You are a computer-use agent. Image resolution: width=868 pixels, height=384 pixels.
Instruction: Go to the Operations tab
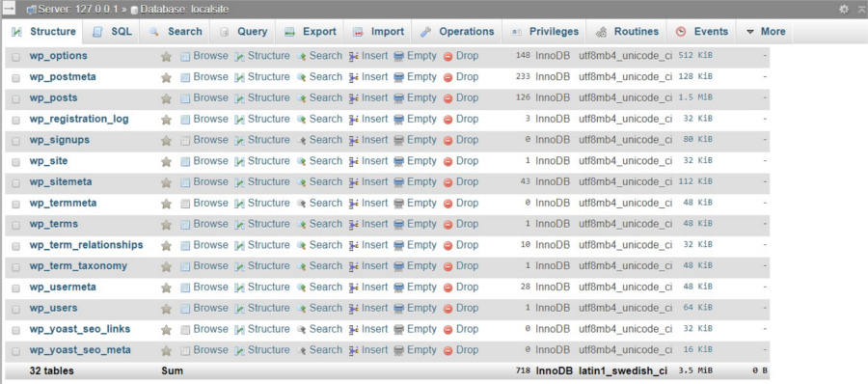click(x=457, y=32)
